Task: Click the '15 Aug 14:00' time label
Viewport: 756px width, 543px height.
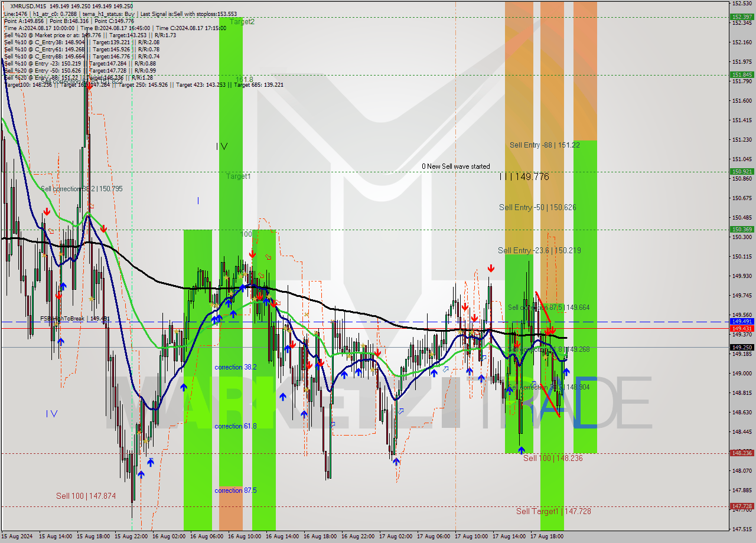Action: [x=56, y=537]
